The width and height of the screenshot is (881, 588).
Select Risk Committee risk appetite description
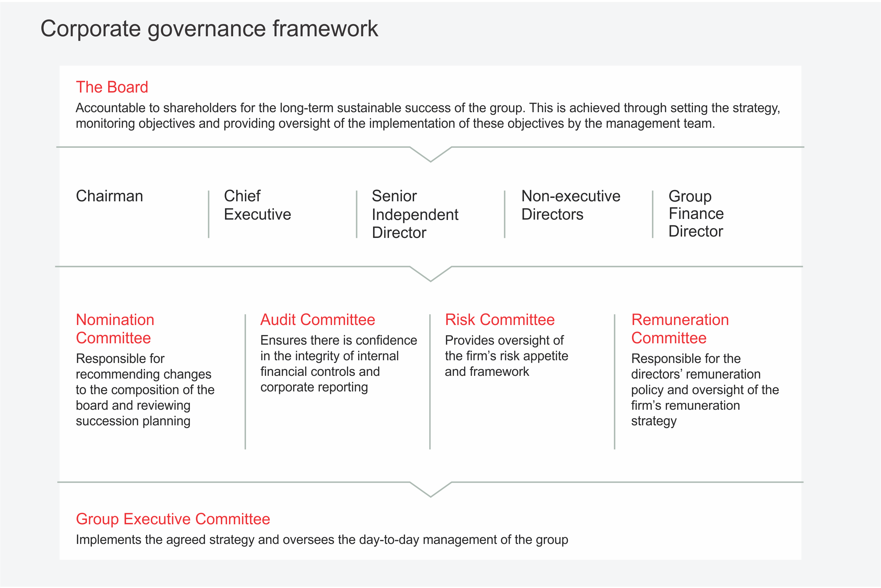coord(506,356)
